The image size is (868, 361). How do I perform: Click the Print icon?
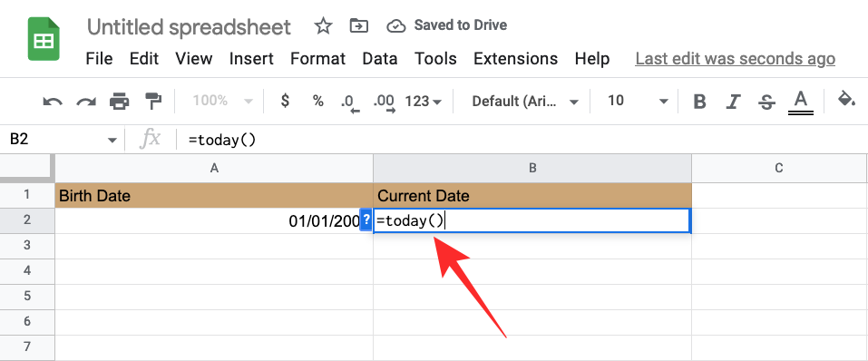coord(119,102)
